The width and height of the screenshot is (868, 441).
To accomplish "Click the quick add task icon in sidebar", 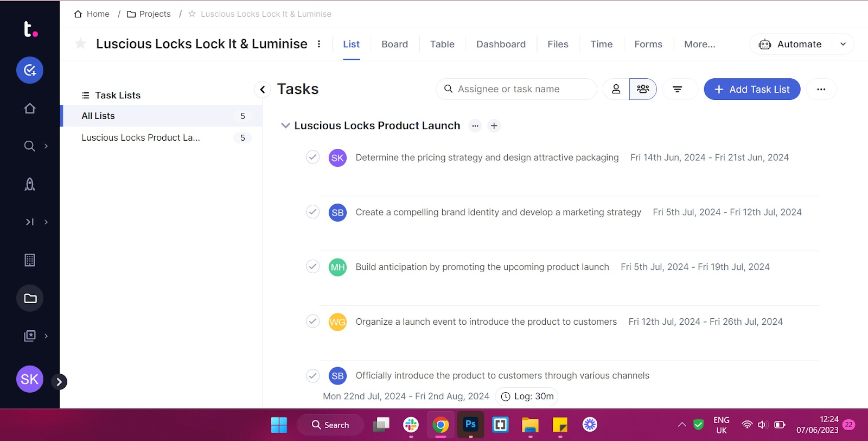I will 30,70.
